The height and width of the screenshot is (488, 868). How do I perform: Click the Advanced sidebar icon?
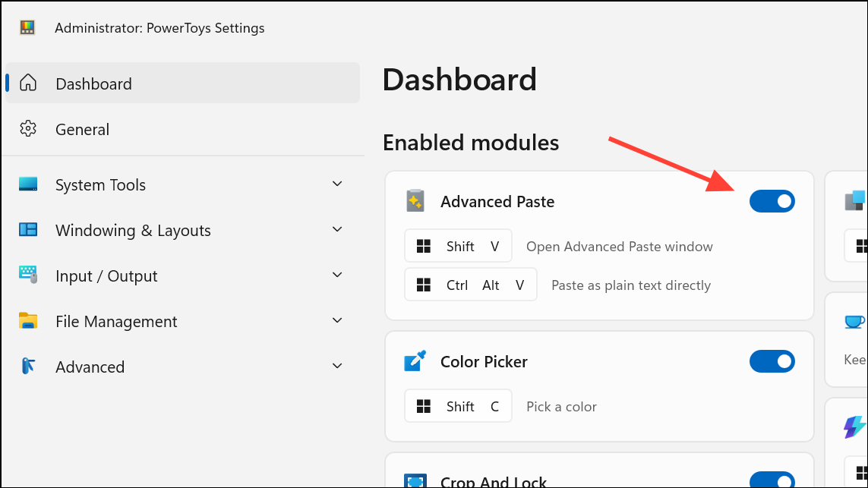pyautogui.click(x=27, y=366)
